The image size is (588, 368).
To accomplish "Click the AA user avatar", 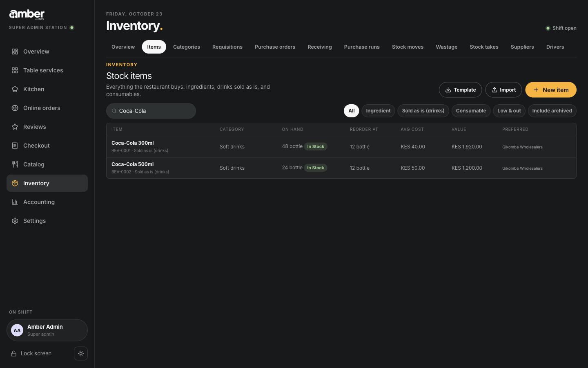I will coord(17,330).
